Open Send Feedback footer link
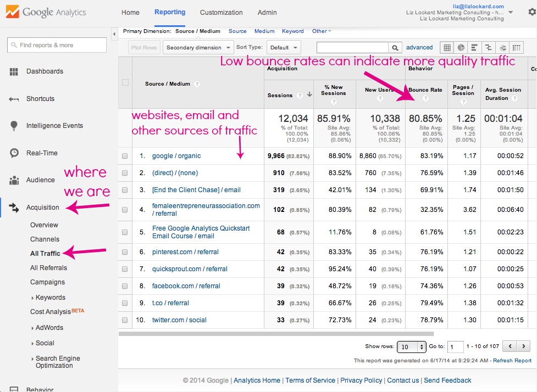 pyautogui.click(x=447, y=380)
